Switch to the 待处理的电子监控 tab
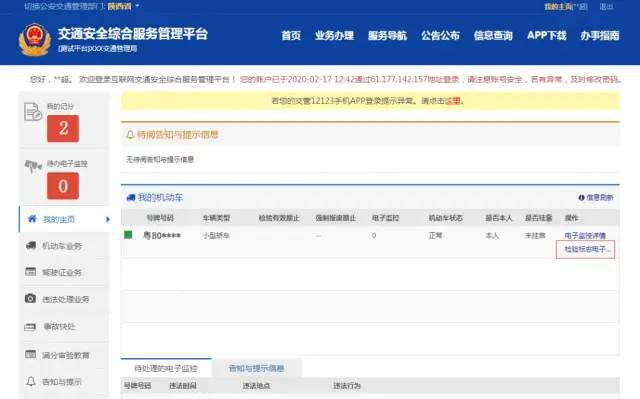This screenshot has width=640, height=399. [166, 368]
